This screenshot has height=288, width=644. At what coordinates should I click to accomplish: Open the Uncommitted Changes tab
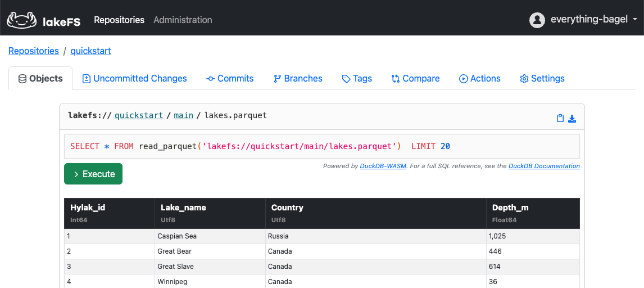[x=134, y=79]
